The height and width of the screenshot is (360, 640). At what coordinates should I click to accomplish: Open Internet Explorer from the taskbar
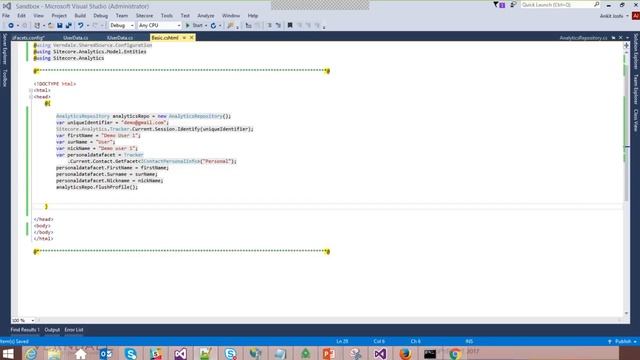click(x=31, y=353)
